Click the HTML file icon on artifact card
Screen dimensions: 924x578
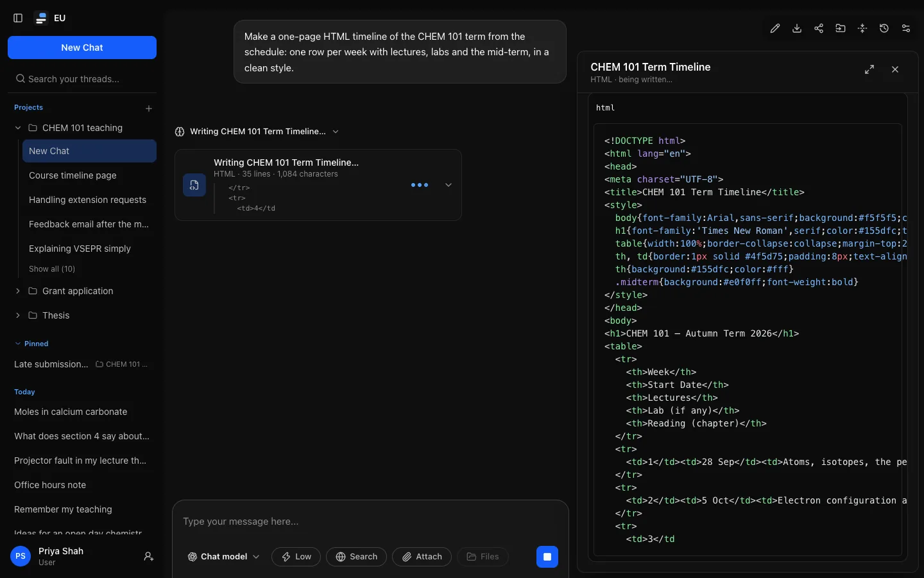coord(194,185)
